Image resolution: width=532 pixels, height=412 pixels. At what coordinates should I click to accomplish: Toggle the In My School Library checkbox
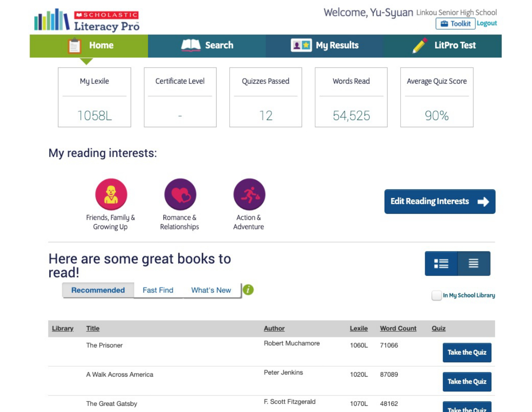(436, 295)
